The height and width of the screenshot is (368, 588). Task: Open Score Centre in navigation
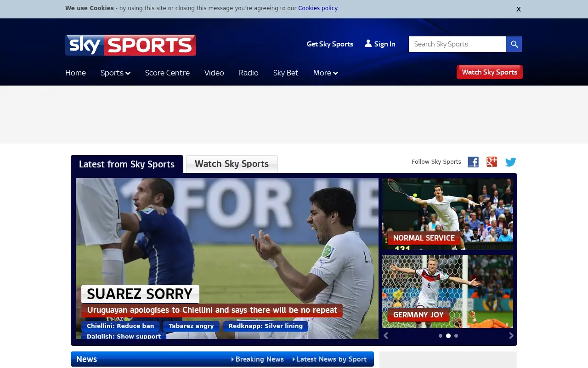(x=167, y=73)
